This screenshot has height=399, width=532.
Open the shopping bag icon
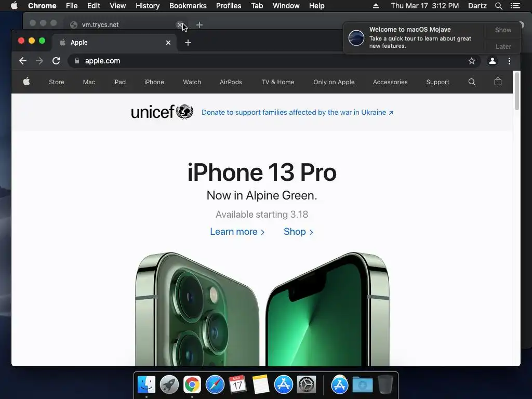point(498,82)
